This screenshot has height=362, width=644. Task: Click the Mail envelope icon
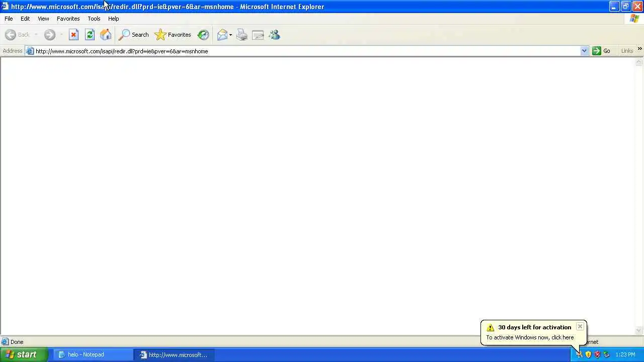[222, 35]
